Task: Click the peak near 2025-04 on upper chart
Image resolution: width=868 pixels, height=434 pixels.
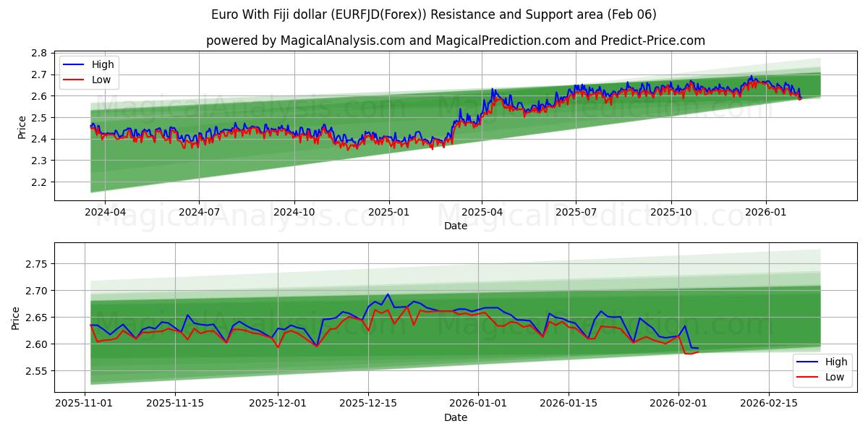Action: click(494, 88)
